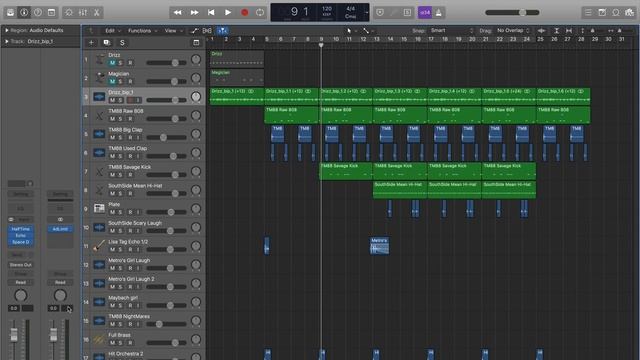Click the master volume slider
The height and width of the screenshot is (360, 640).
(x=512, y=13)
